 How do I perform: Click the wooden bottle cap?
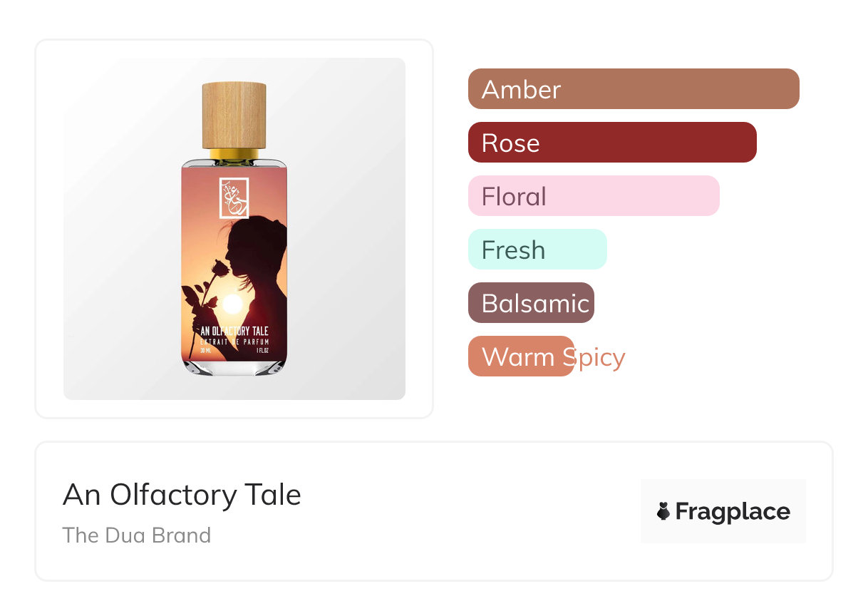point(234,115)
